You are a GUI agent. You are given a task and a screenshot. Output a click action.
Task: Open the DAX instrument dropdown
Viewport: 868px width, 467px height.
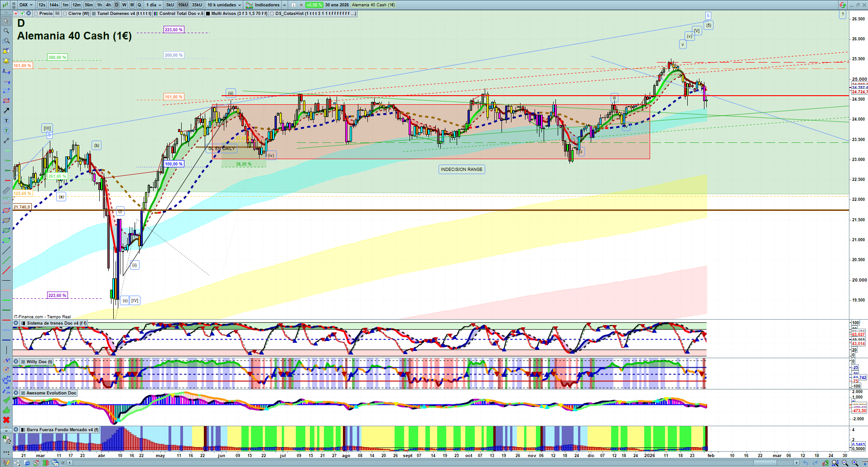click(x=26, y=5)
